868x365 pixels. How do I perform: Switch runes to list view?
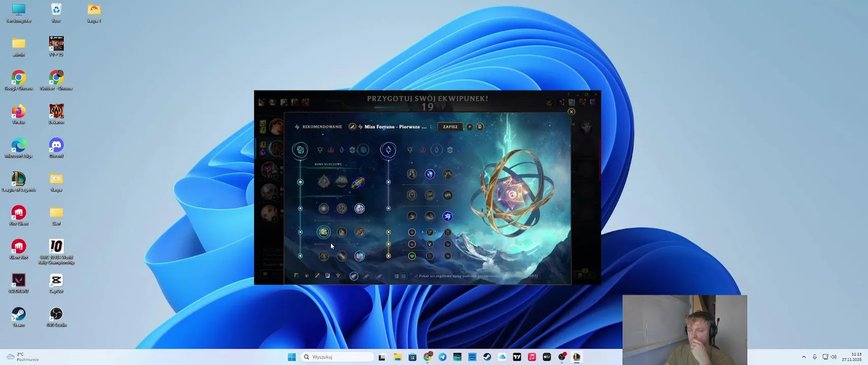pyautogui.click(x=397, y=276)
